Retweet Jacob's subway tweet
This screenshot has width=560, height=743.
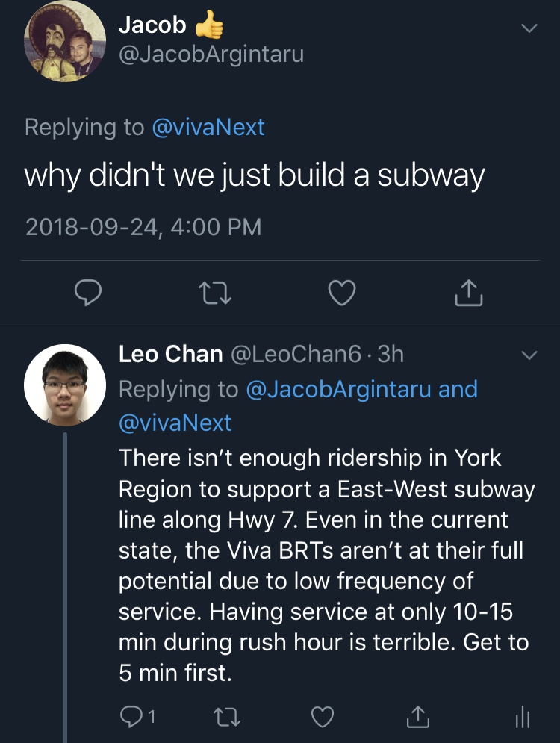click(x=217, y=293)
